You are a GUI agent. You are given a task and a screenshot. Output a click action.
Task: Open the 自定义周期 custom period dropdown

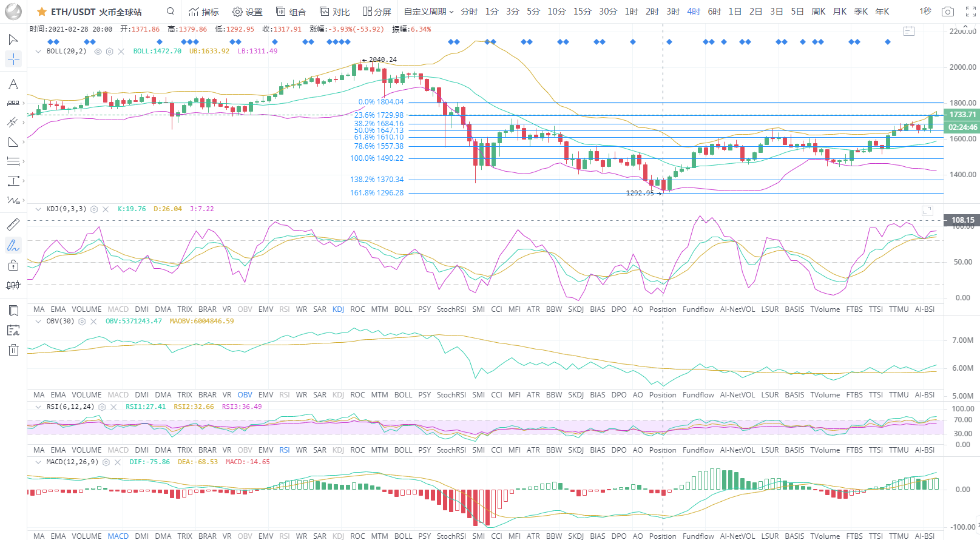click(x=428, y=12)
